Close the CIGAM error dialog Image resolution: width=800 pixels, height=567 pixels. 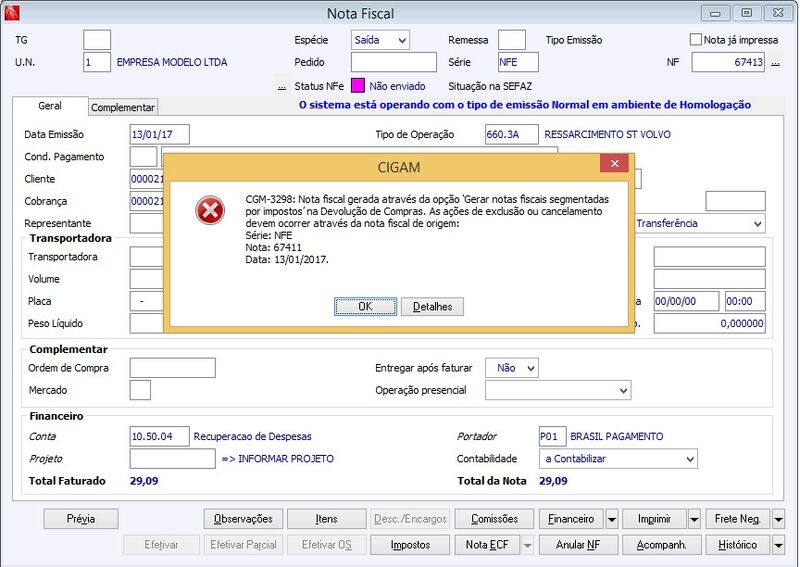614,163
